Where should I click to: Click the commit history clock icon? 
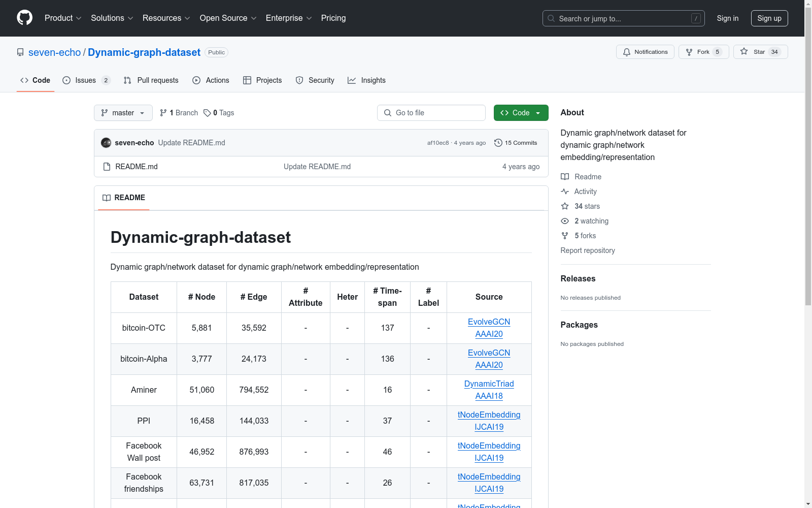pyautogui.click(x=498, y=143)
